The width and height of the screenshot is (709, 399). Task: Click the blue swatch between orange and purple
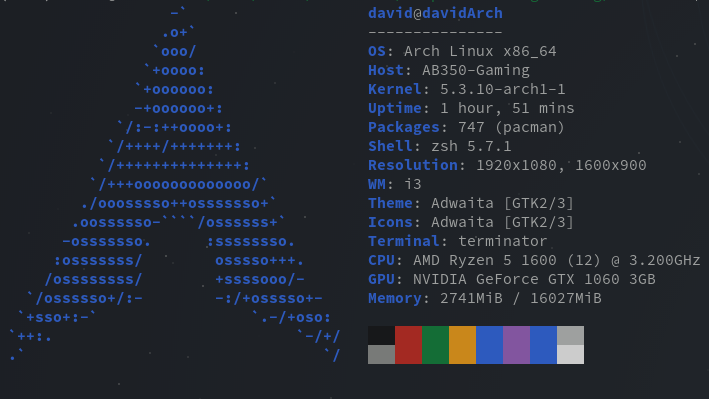click(x=489, y=345)
